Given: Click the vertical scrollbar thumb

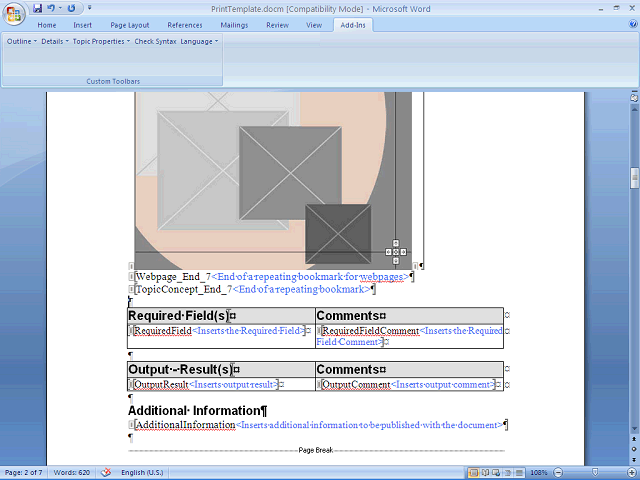Looking at the screenshot, I should [x=634, y=177].
